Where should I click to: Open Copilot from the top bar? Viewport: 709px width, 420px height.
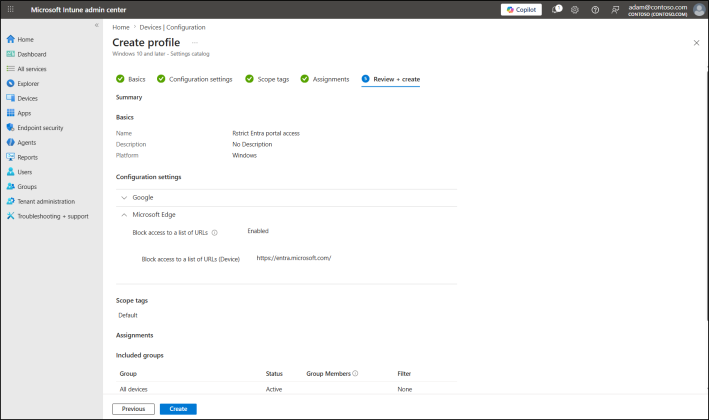coord(521,9)
